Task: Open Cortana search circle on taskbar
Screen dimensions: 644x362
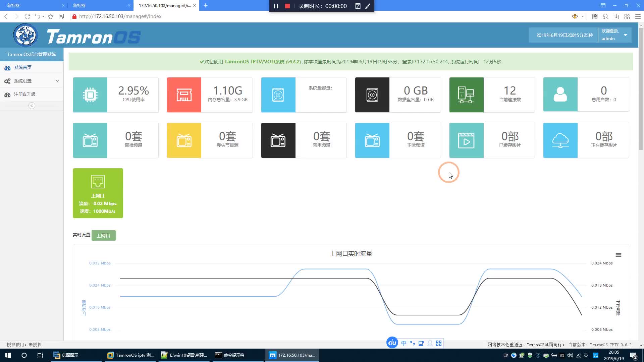Action: click(x=24, y=355)
